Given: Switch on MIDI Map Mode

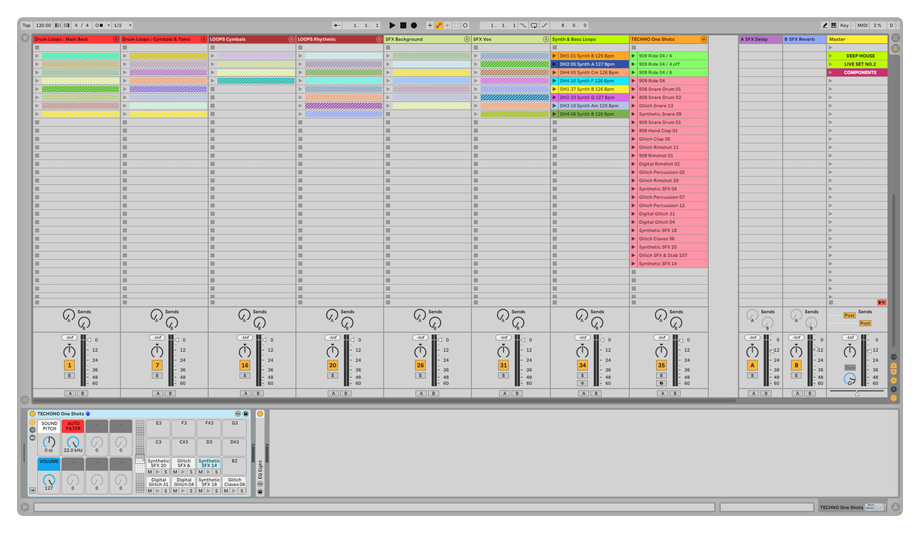Looking at the screenshot, I should [862, 25].
